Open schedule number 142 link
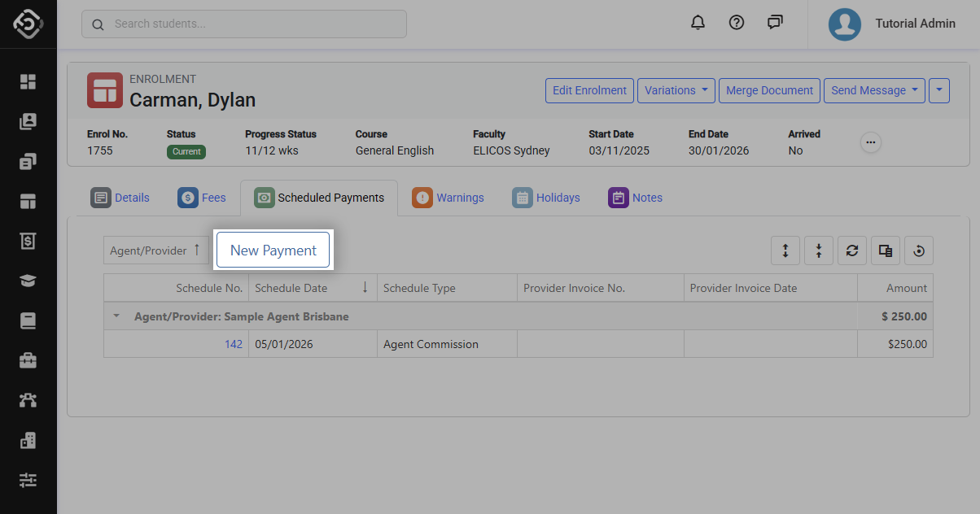Screen dimensions: 980x514 point(234,344)
